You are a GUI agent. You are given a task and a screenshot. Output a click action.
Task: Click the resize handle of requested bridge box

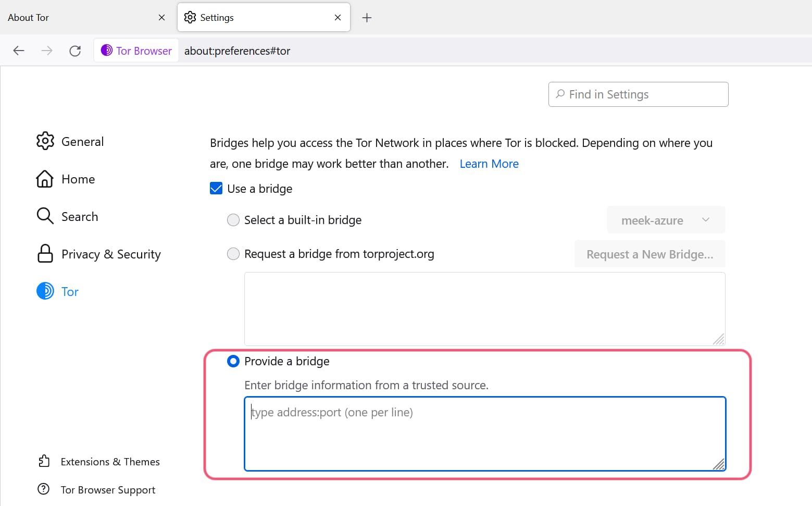click(x=719, y=339)
